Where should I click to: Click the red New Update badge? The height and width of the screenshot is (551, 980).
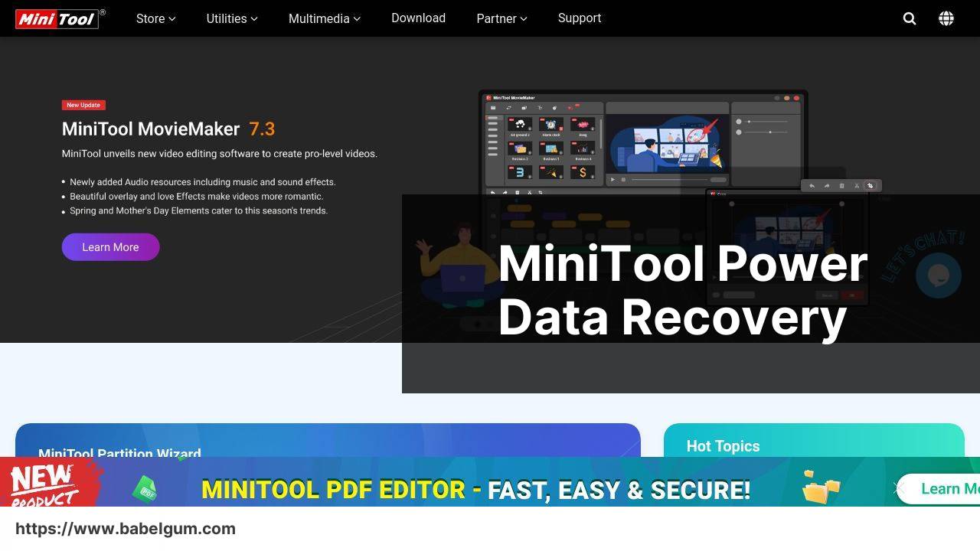(x=83, y=105)
